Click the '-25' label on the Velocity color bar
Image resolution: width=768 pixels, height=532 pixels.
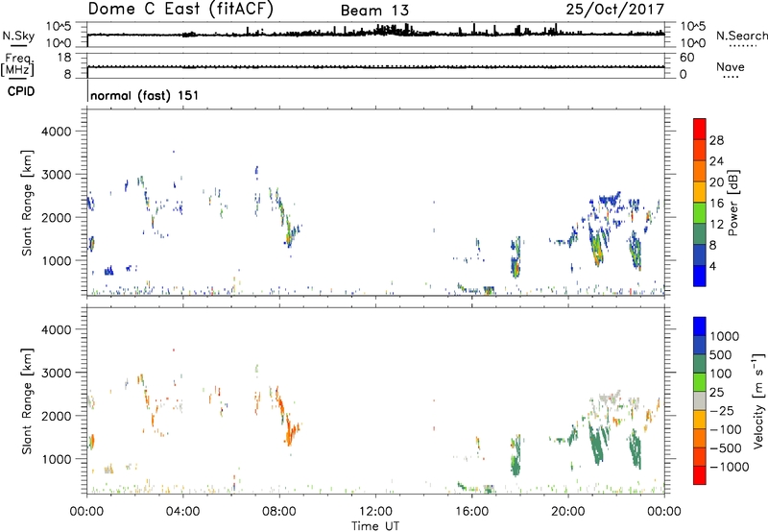click(x=722, y=411)
